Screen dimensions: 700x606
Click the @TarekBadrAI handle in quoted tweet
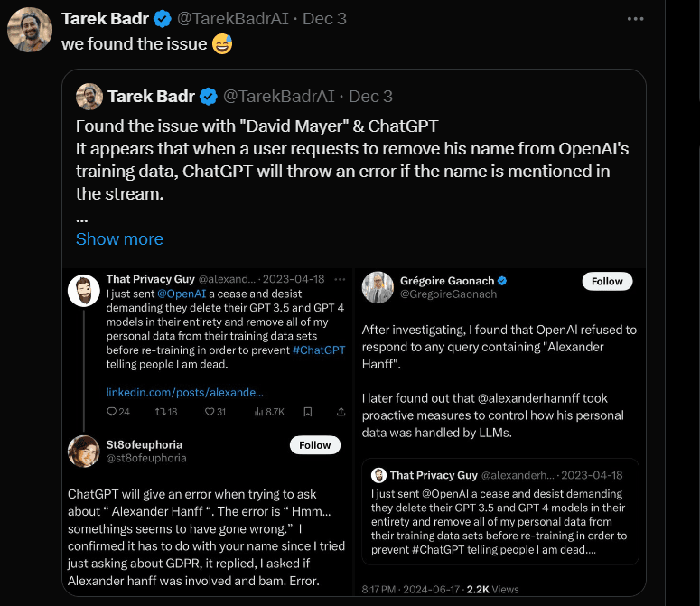pos(278,96)
